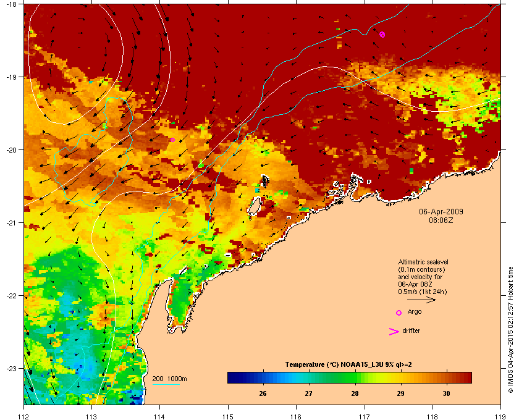Click the elongated offshore island near 115.4E, 20.8S
519x420 pixels.
click(x=254, y=206)
